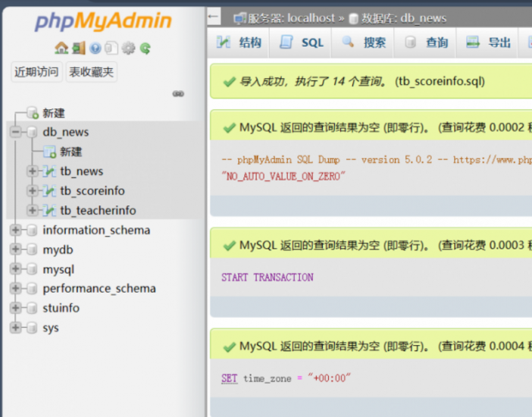The width and height of the screenshot is (532, 417).
Task: Open the 导出 (Export) tab
Action: point(487,42)
